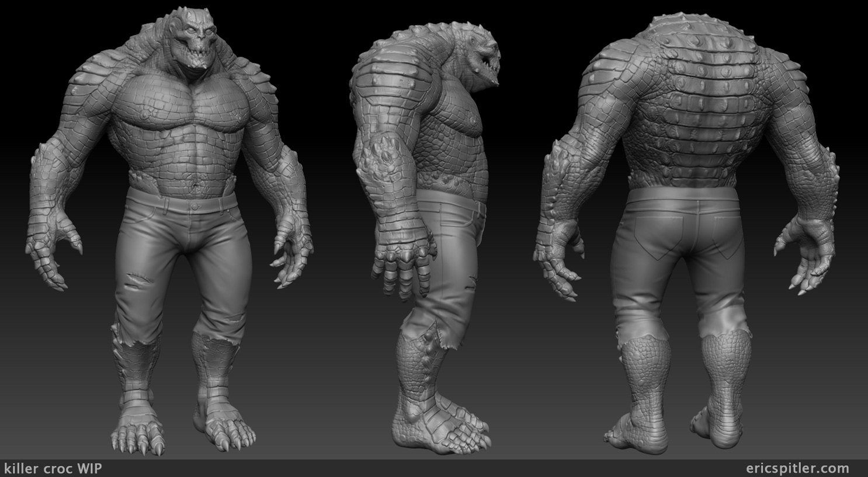
Task: Click the 'killer croc WIP' caption text
Action: [53, 468]
